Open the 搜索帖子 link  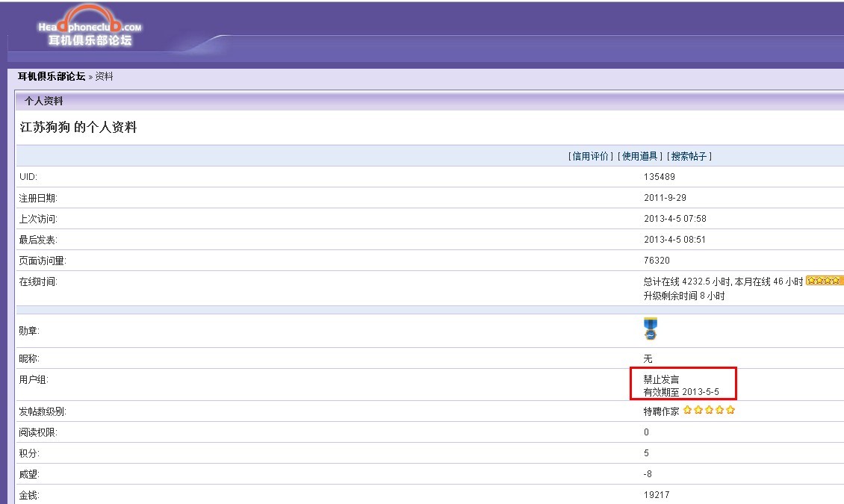click(689, 156)
